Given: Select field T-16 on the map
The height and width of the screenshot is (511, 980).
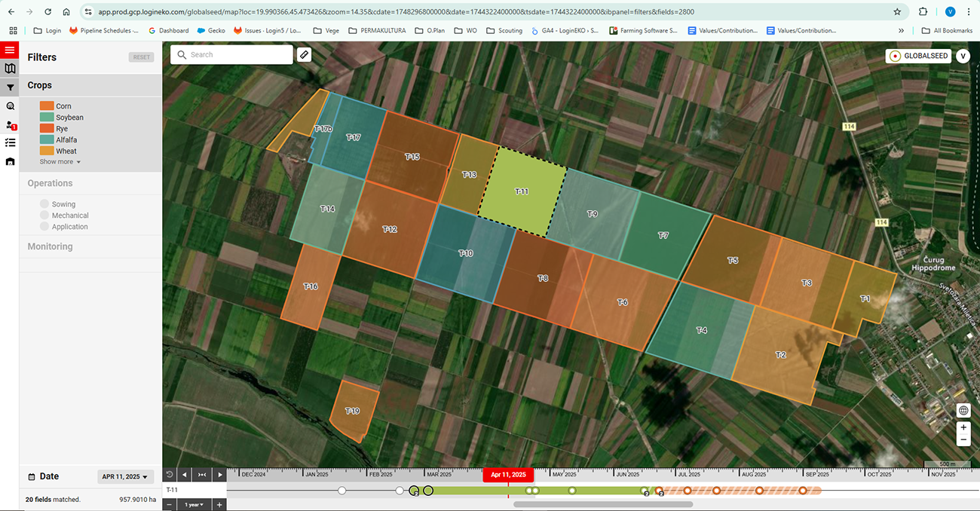Looking at the screenshot, I should [x=311, y=286].
